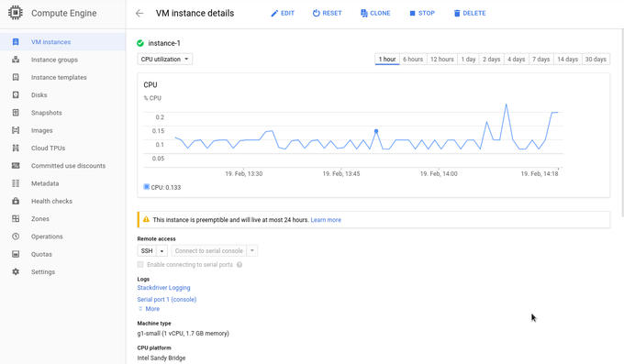Viewport: 624px width, 364px height.
Task: Click the Snapshots sidebar icon
Action: [x=16, y=113]
